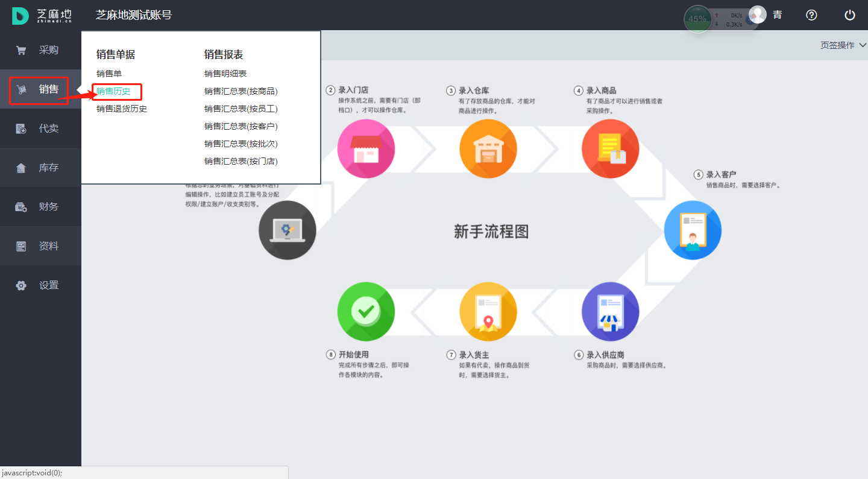
Task: Click the 录入供应商 step heading
Action: [x=605, y=355]
